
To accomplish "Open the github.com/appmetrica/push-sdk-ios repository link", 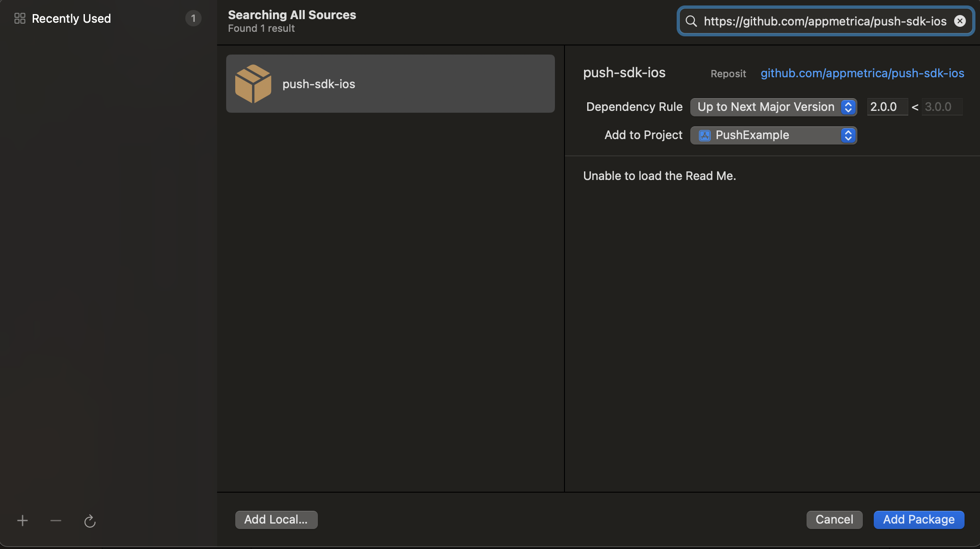I will click(862, 74).
